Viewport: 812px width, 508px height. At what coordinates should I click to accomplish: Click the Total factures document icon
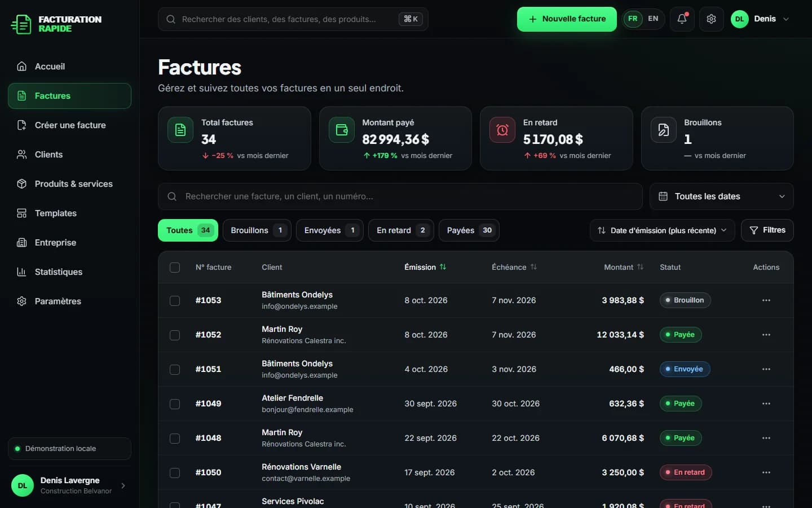pos(180,130)
